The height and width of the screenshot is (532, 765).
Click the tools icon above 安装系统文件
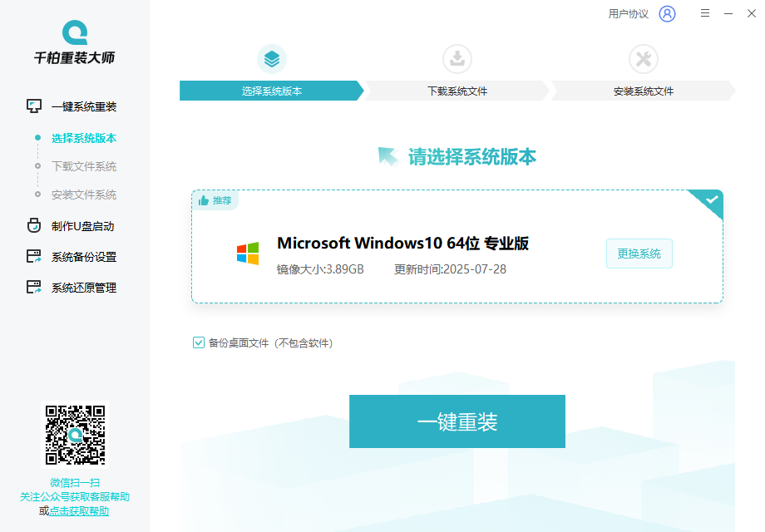(644, 59)
